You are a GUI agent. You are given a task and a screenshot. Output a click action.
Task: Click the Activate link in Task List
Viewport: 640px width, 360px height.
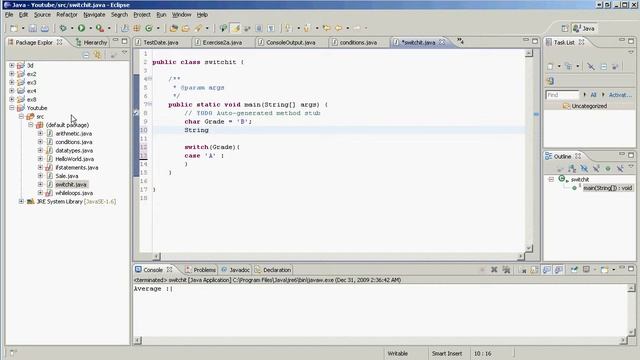point(620,95)
